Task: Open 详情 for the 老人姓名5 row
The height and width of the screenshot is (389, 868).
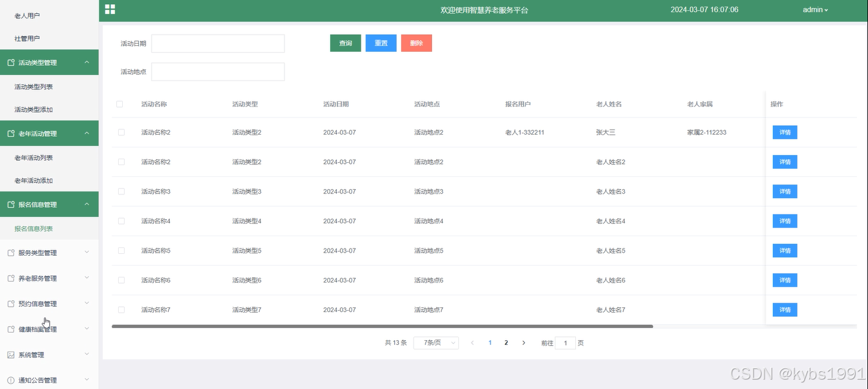Action: pyautogui.click(x=785, y=250)
